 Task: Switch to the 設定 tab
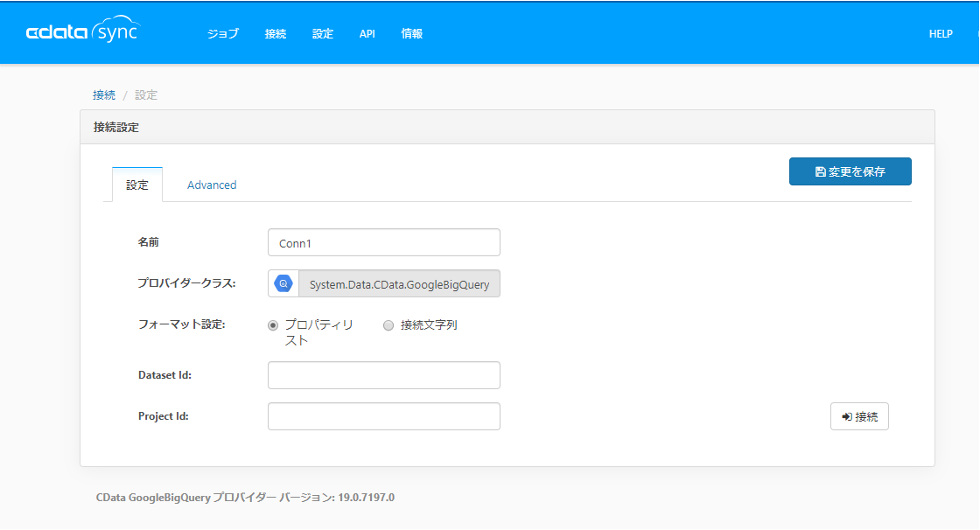click(136, 185)
